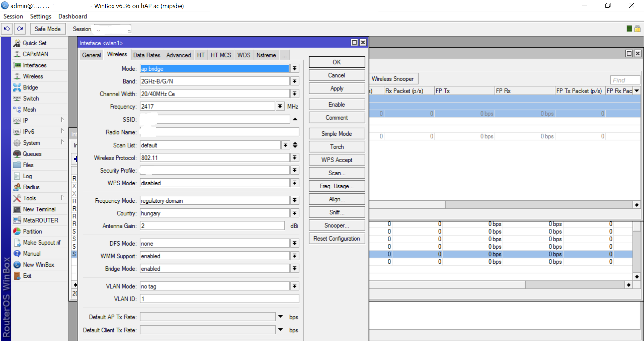Open CAPsMAN sidebar icon
The image size is (644, 341).
pos(17,54)
